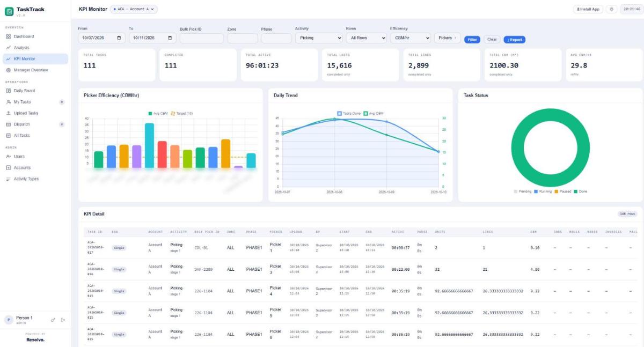Click the red bar in Picker Efficiency chart
The height and width of the screenshot is (347, 644).
pos(162,154)
